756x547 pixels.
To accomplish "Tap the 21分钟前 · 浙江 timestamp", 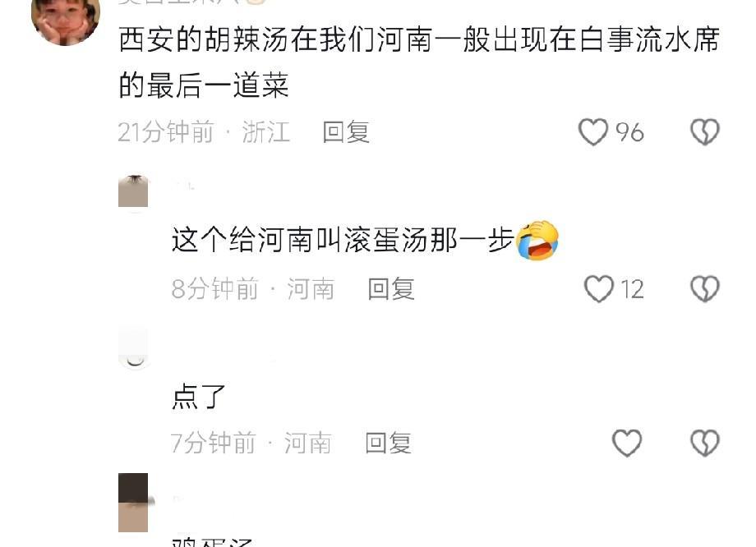I will click(x=204, y=132).
